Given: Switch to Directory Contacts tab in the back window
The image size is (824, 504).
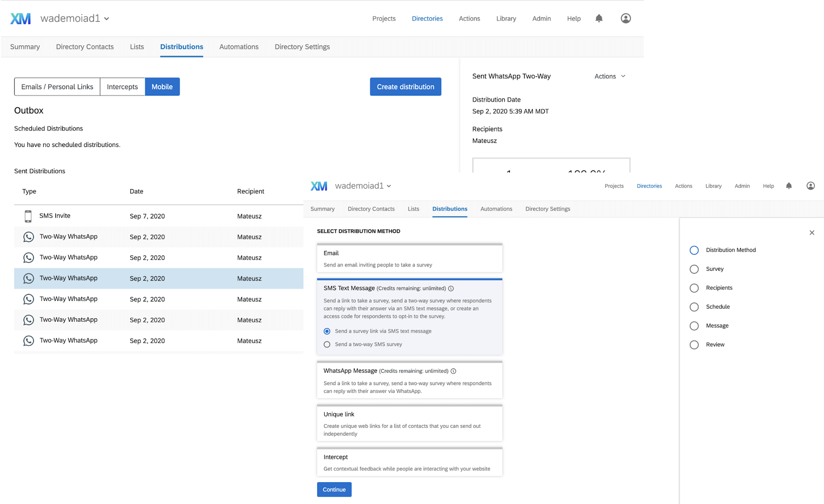Looking at the screenshot, I should coord(85,47).
